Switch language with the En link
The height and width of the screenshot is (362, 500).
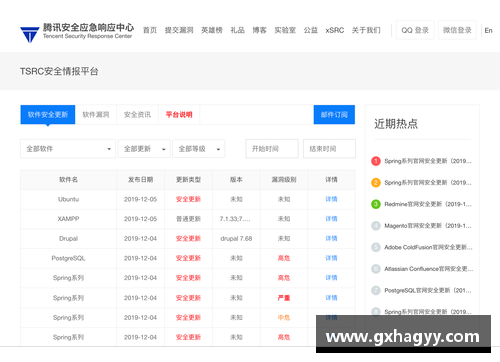(488, 30)
